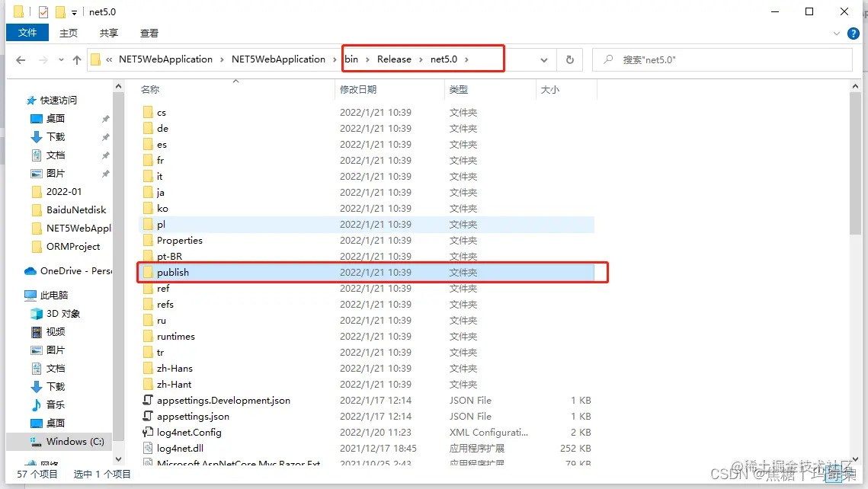
Task: Sort by 修改日期 column header
Action: pyautogui.click(x=357, y=89)
